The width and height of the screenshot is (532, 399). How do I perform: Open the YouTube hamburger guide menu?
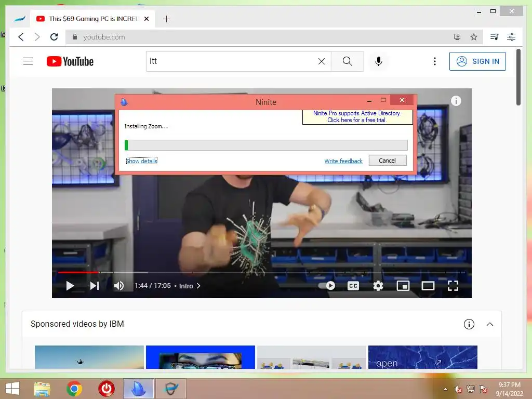click(28, 61)
